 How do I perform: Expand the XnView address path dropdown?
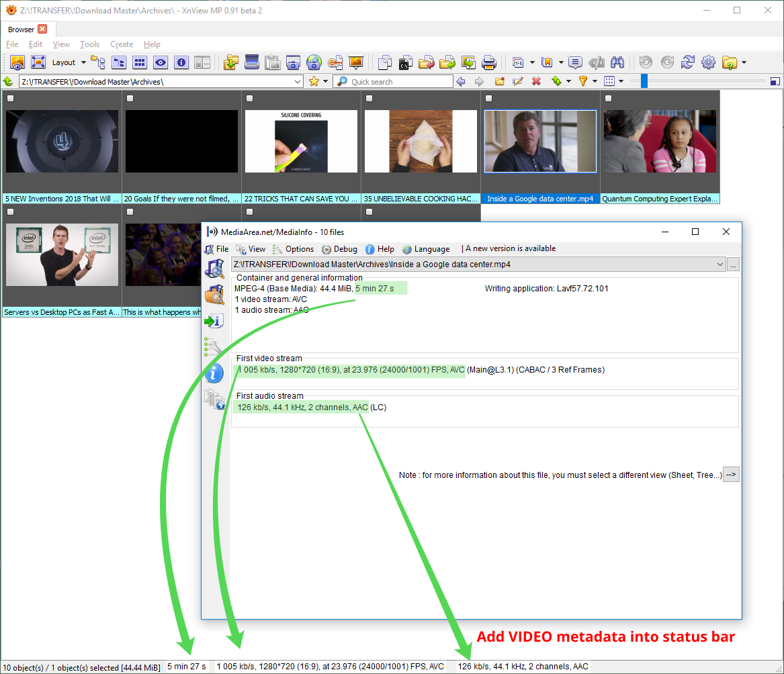click(298, 81)
